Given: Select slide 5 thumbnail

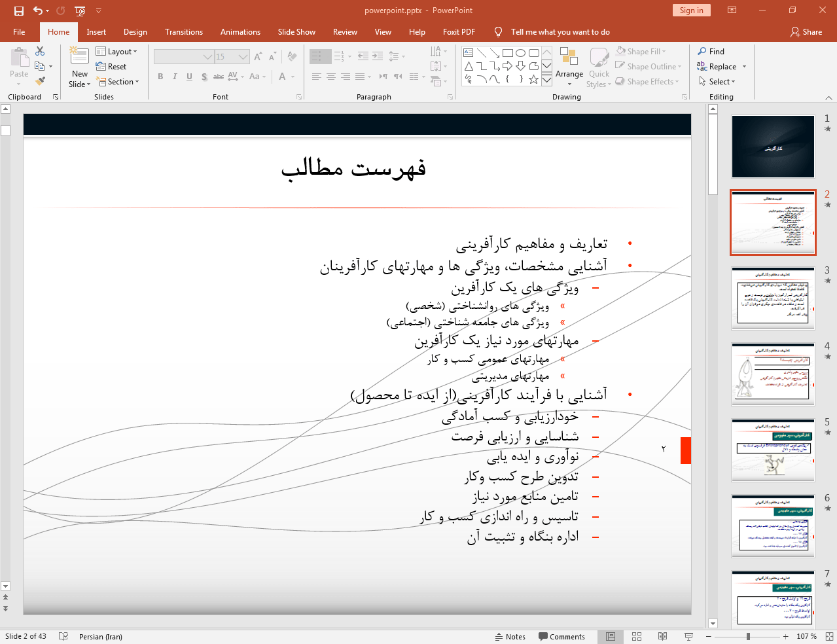Looking at the screenshot, I should point(773,450).
